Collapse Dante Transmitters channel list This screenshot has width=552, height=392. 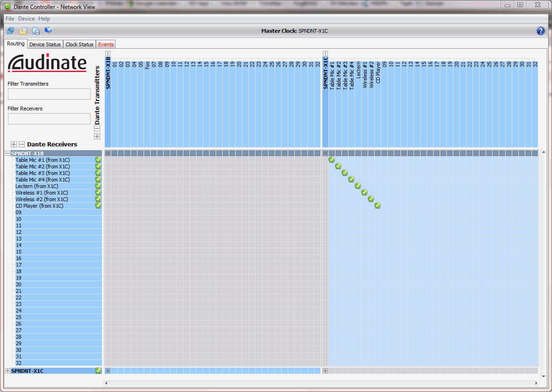(97, 129)
